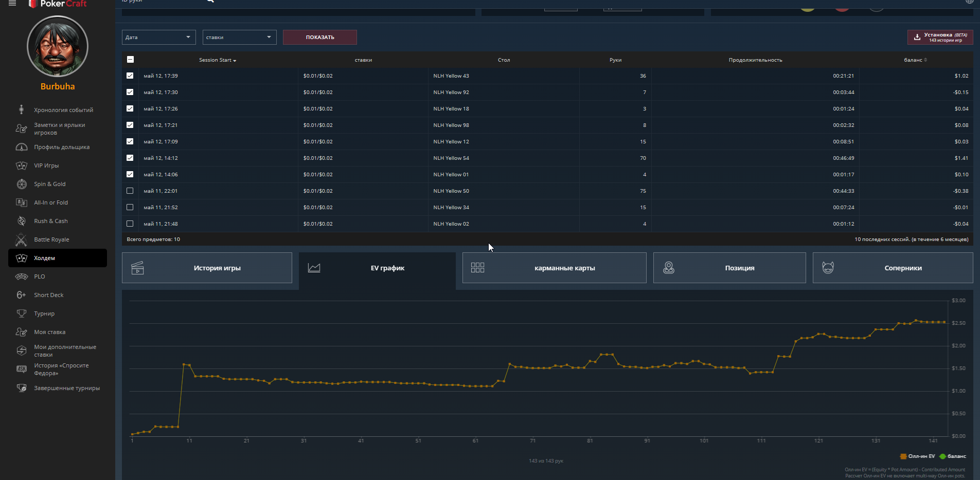980x480 pixels.
Task: Switch to карманные карты tab
Action: (x=555, y=268)
